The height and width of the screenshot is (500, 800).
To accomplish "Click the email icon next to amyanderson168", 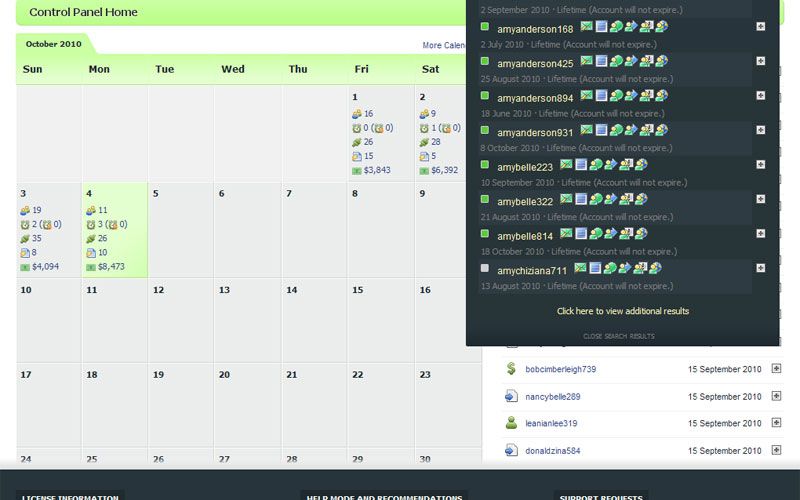I will pyautogui.click(x=586, y=27).
